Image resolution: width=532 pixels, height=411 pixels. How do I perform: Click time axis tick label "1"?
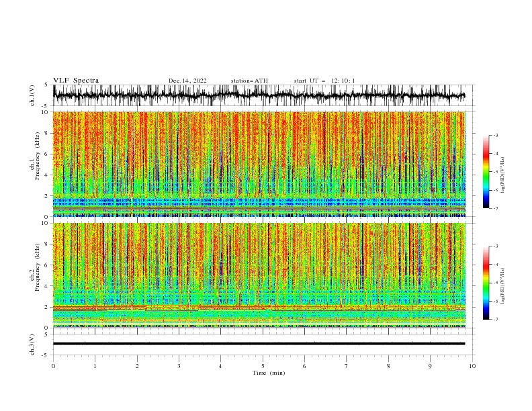point(95,366)
